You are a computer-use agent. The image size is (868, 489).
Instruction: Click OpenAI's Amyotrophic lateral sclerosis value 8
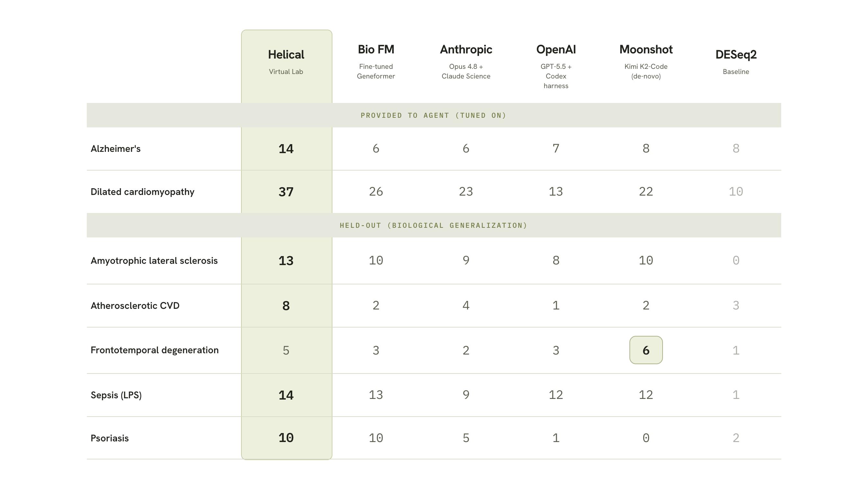556,260
